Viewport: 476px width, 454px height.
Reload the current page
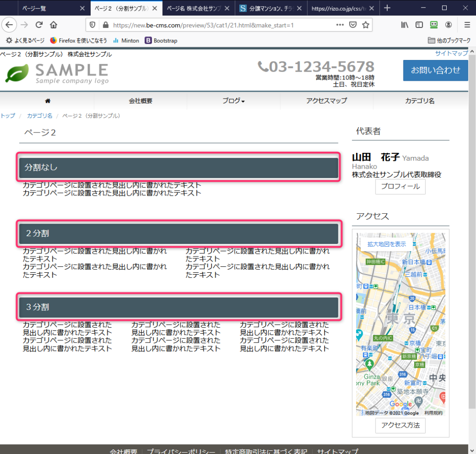tap(39, 25)
